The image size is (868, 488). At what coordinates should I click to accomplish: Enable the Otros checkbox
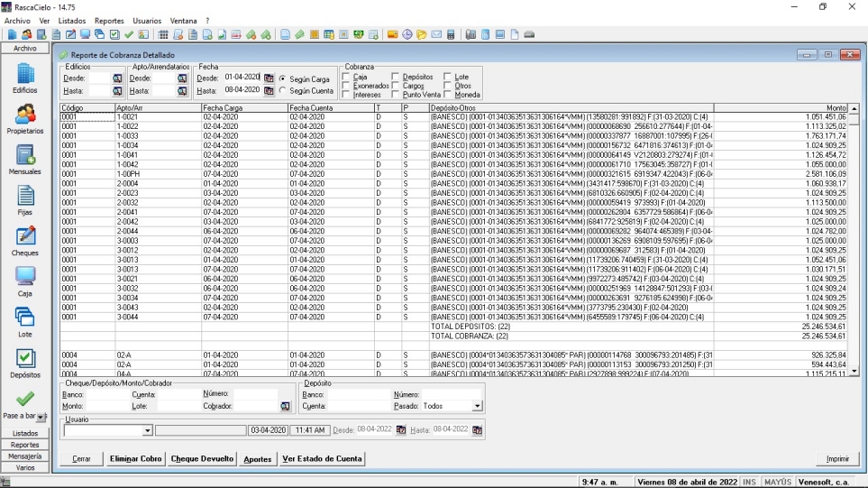pyautogui.click(x=447, y=86)
